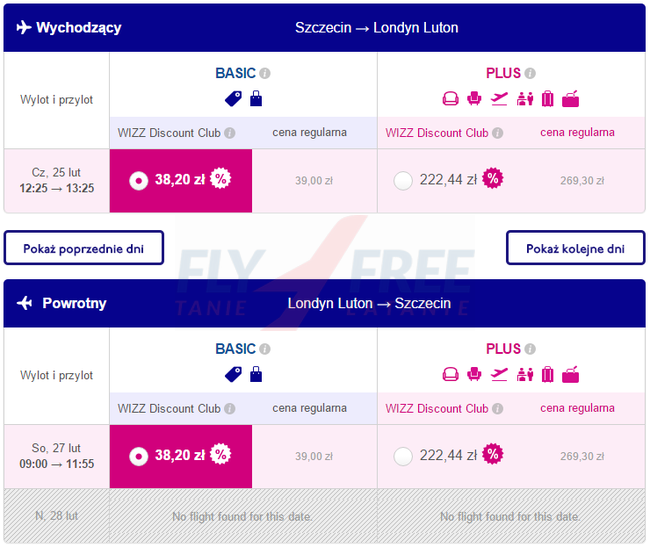650x547 pixels.
Task: Select return PLUS 222,44 zł radio button
Action: tap(403, 456)
